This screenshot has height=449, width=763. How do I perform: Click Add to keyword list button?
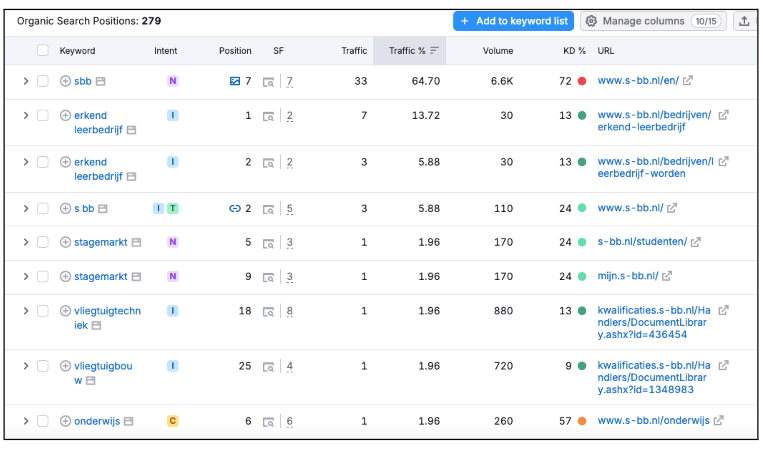[x=513, y=21]
